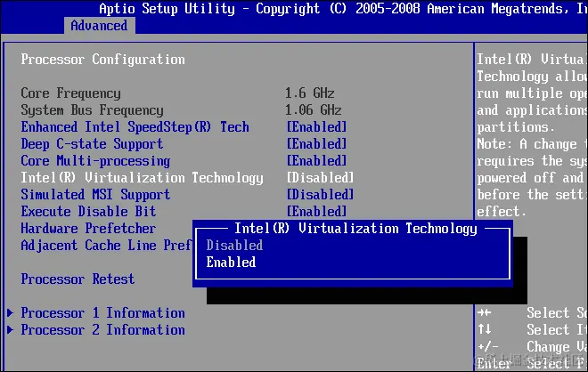This screenshot has width=588, height=372.
Task: Select the Execute Disable Bit option
Action: point(88,211)
